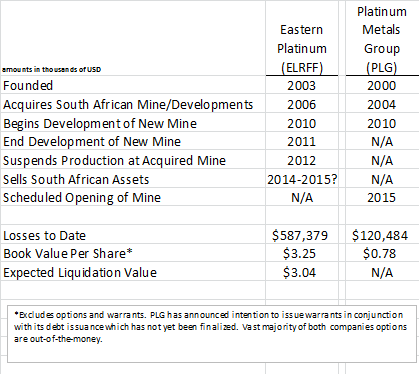Select Acquires South African Mine/Developments cell

(133, 104)
